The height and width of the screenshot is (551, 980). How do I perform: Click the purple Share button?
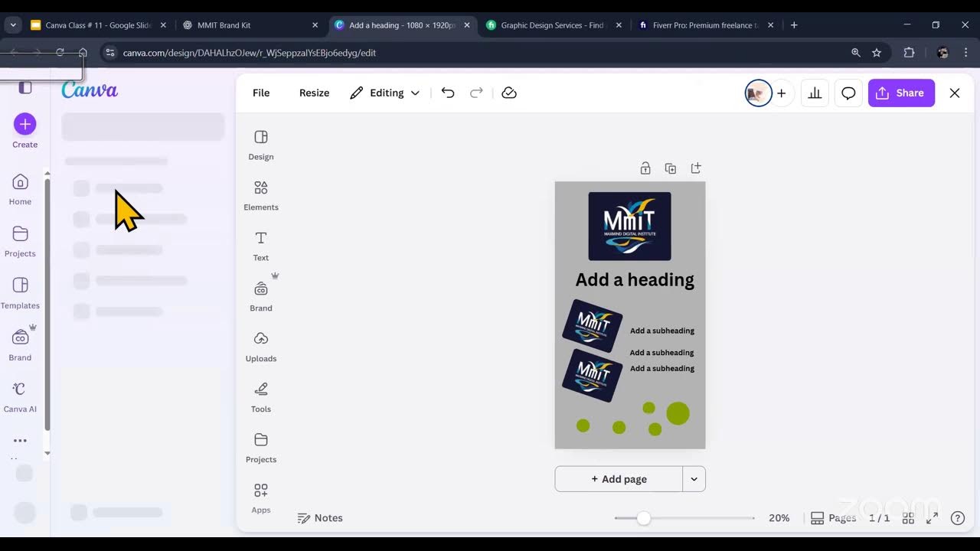(x=901, y=93)
